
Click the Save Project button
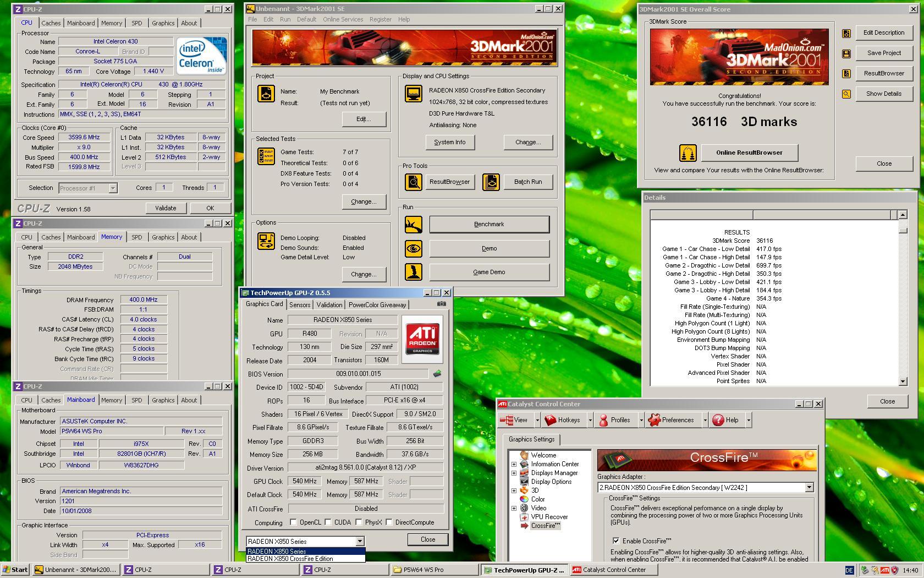(884, 53)
